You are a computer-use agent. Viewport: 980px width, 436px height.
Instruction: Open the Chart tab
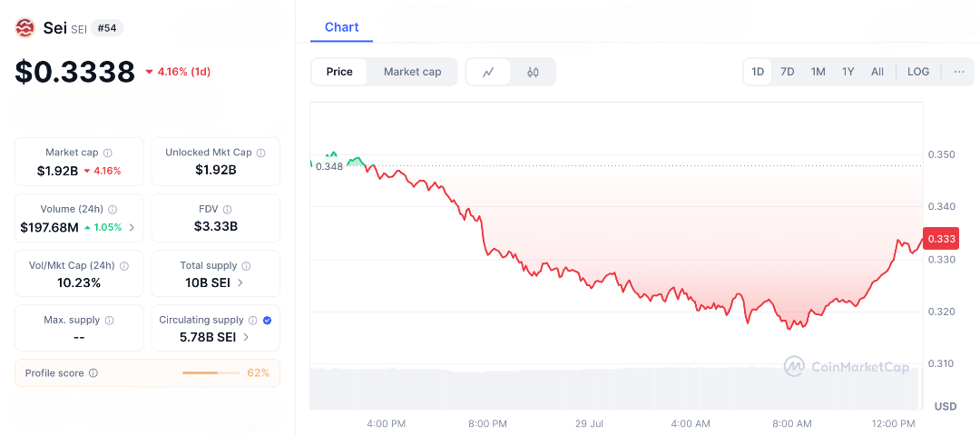coord(341,27)
